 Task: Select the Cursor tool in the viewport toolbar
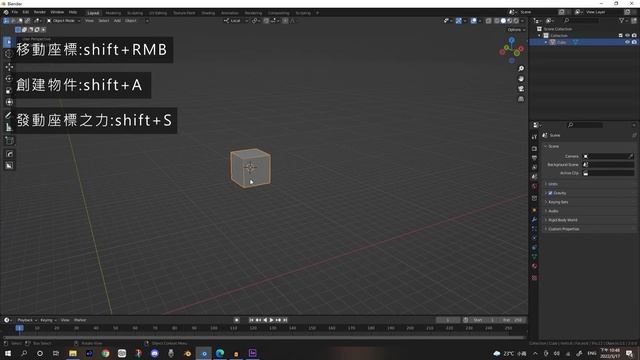(x=9, y=54)
